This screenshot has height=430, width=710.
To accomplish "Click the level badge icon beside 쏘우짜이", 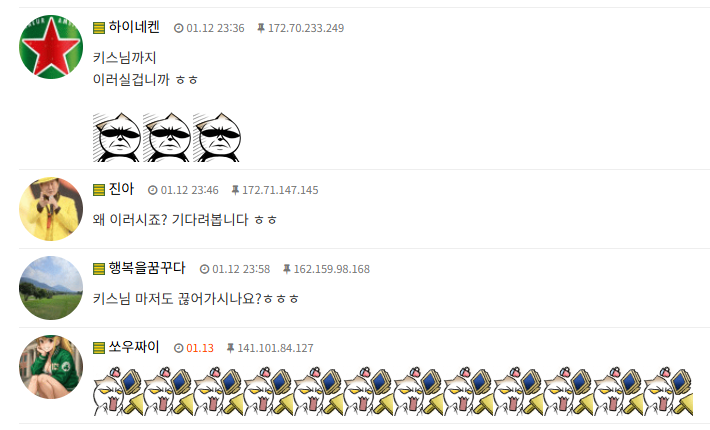I will 99,348.
